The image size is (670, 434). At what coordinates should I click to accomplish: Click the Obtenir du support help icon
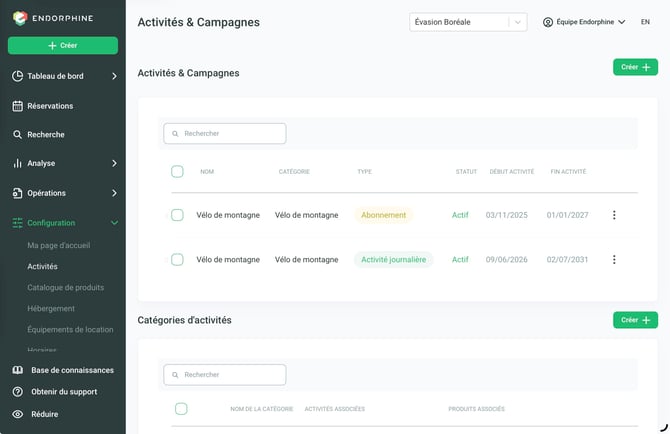(18, 392)
